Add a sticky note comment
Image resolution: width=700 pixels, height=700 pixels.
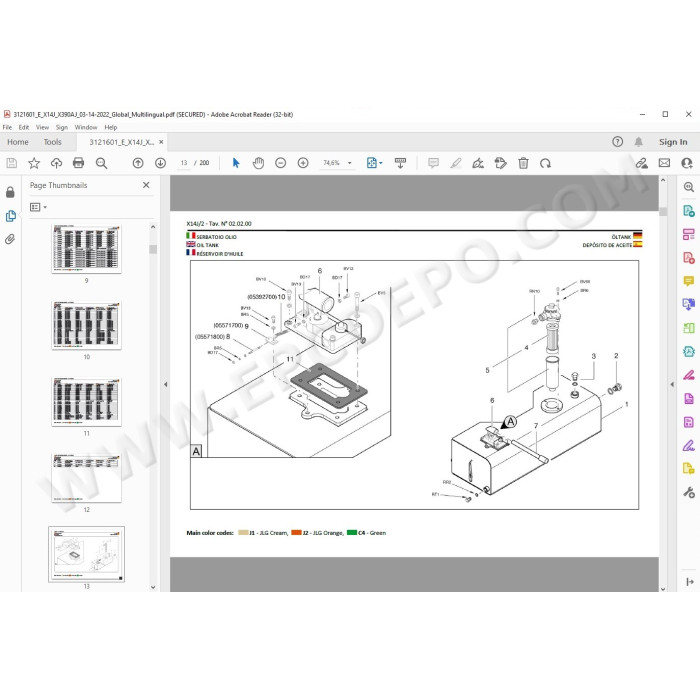tap(433, 163)
